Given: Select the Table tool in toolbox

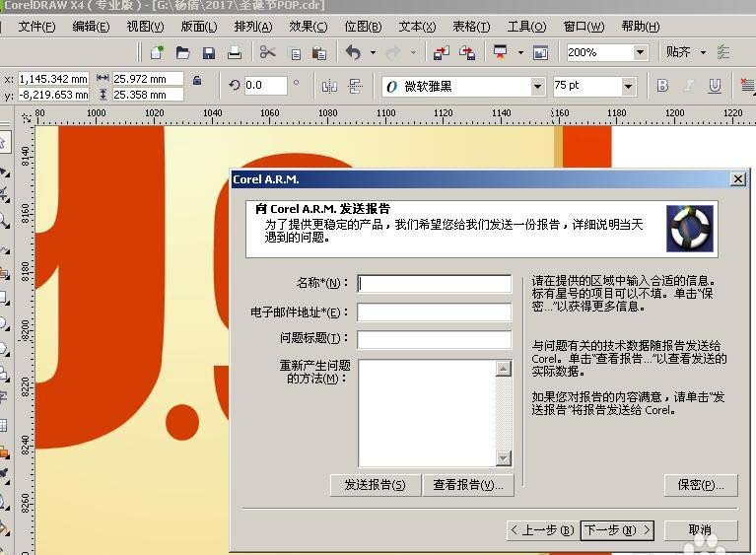Looking at the screenshot, I should pyautogui.click(x=4, y=425).
